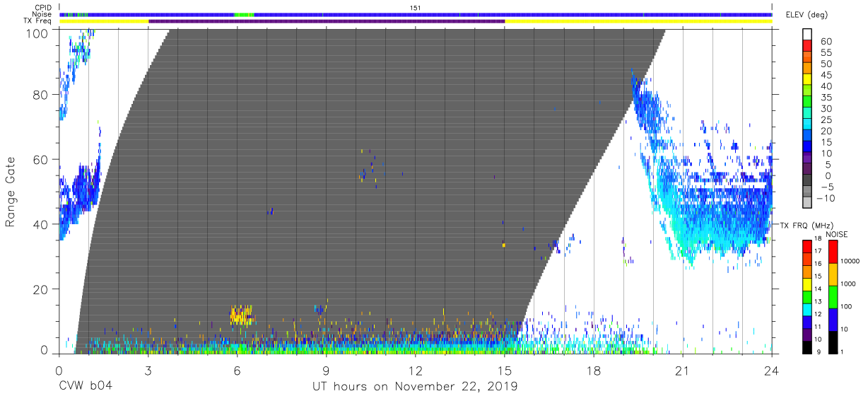Click the '60' tick on the Range Gate axis
The width and height of the screenshot is (868, 401).
(x=40, y=160)
